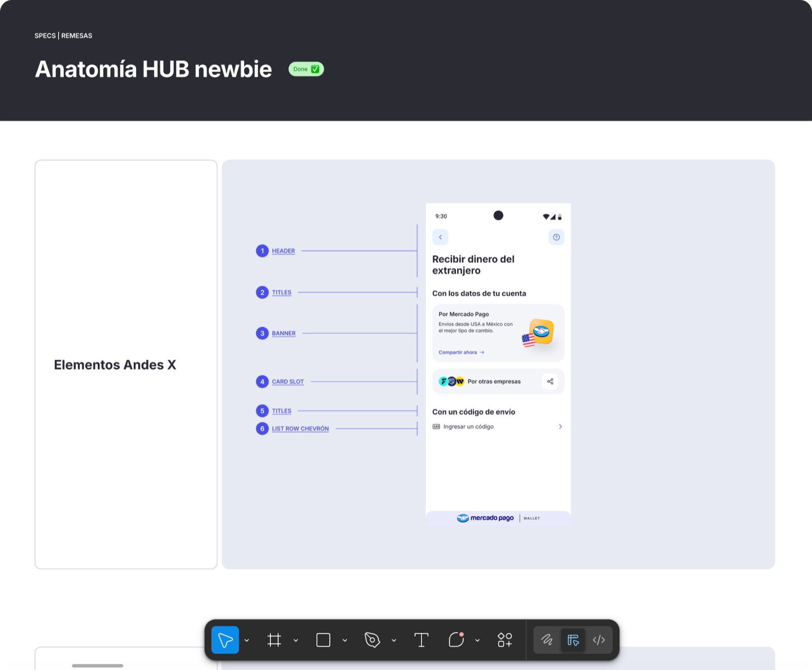Open the CARD SLOT link
This screenshot has height=670, width=812.
[288, 382]
